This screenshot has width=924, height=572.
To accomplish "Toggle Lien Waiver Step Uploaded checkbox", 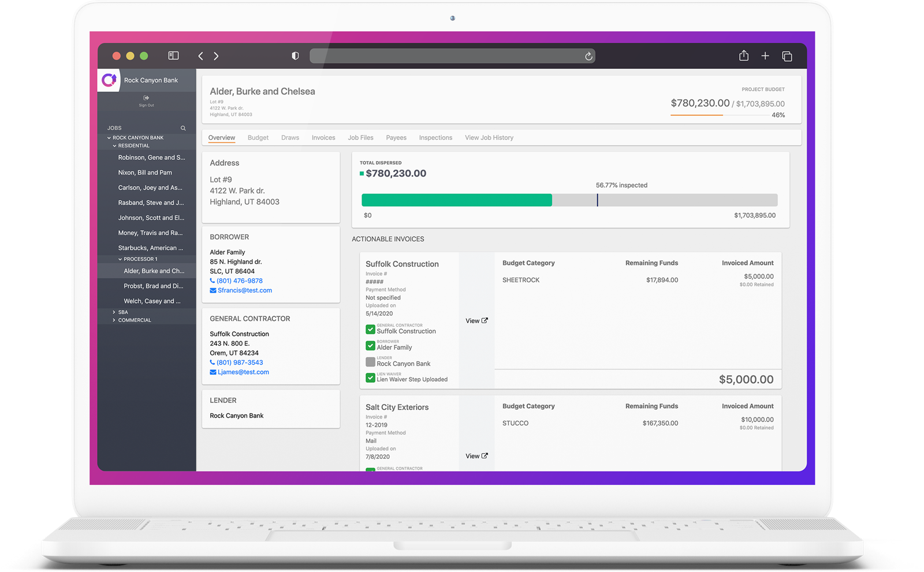I will (370, 378).
